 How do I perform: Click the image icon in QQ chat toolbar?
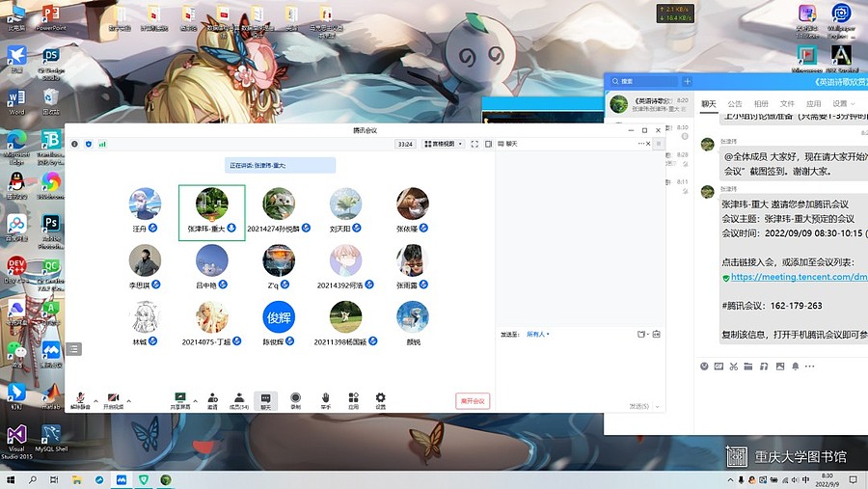pos(780,367)
